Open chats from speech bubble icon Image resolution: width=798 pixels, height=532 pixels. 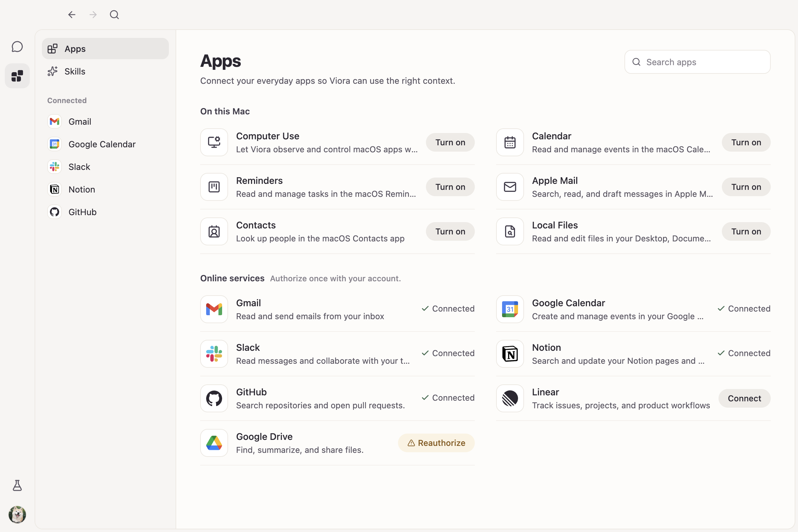[17, 47]
